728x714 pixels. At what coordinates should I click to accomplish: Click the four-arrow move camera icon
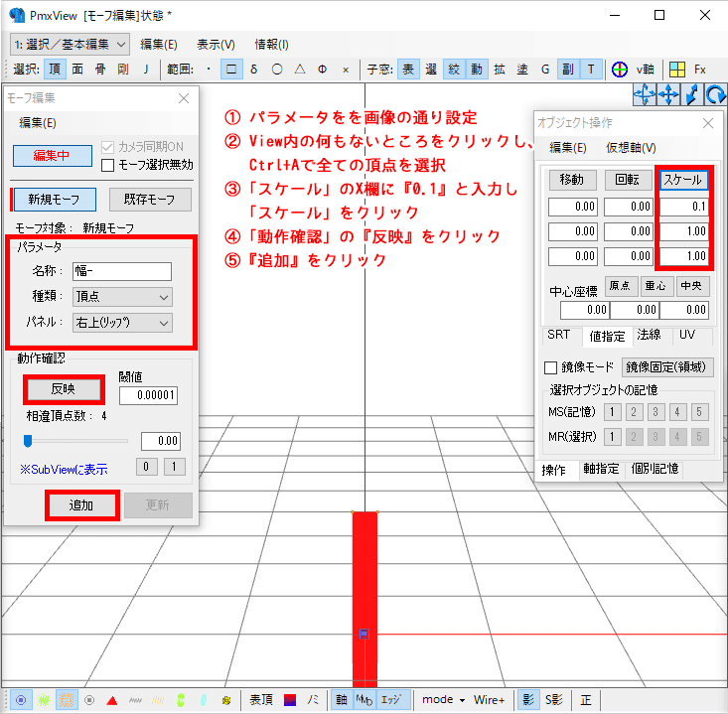point(668,95)
